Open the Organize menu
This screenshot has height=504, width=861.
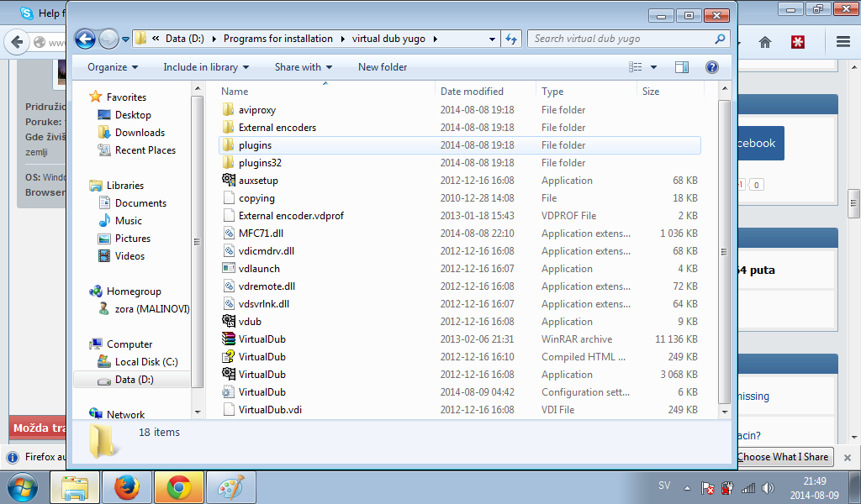(113, 67)
